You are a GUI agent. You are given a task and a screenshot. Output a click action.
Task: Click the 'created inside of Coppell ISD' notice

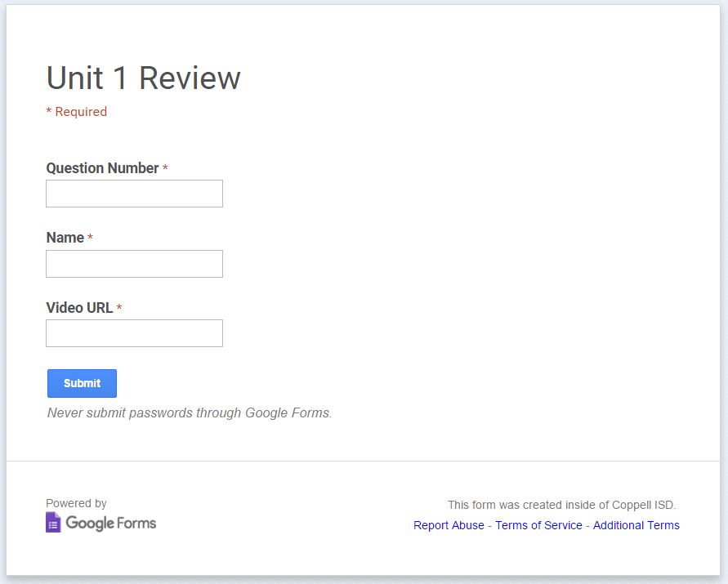tap(561, 505)
